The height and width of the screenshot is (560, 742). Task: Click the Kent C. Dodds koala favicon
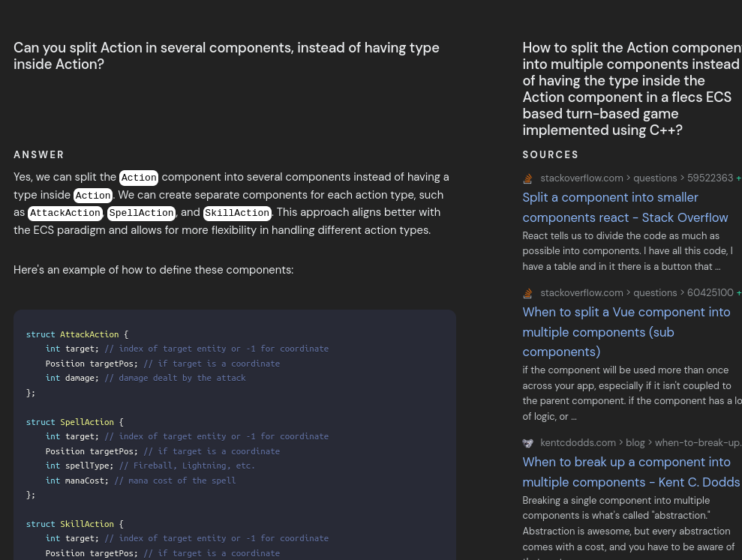(x=527, y=443)
